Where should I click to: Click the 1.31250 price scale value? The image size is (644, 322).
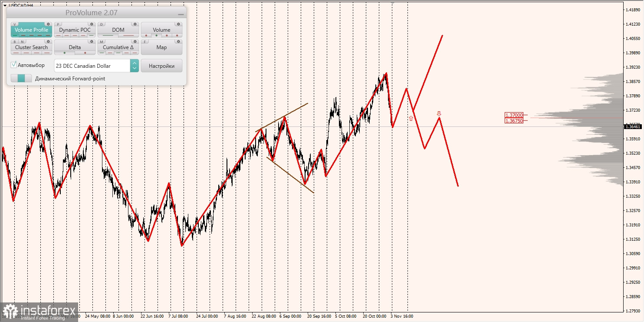[x=632, y=239]
